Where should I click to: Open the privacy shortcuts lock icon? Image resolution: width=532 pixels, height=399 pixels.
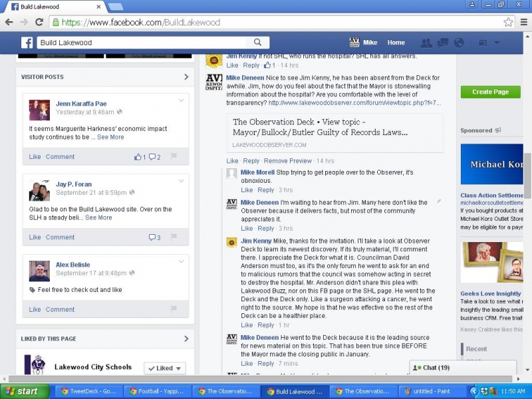[x=483, y=43]
